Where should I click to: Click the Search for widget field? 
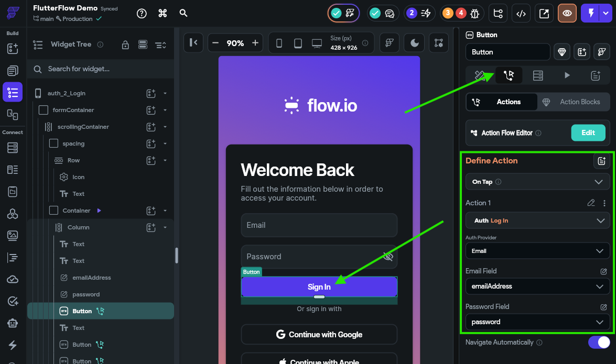tap(101, 69)
